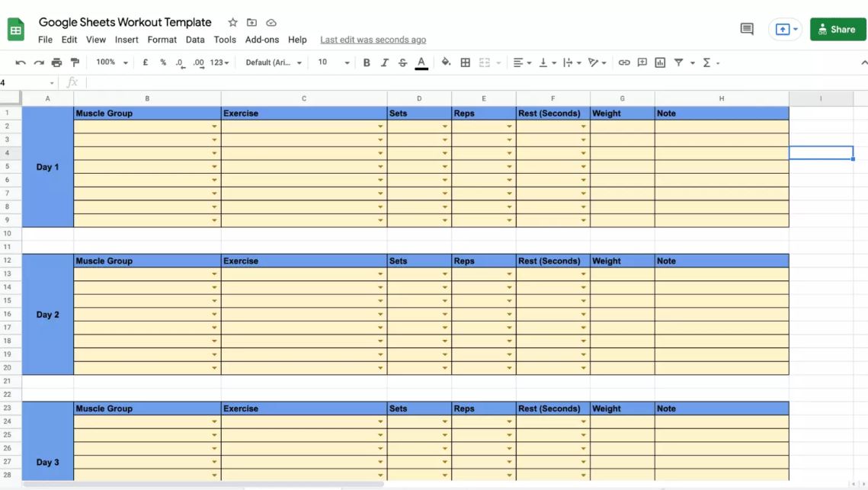
Task: Click the present to meeting icon
Action: pos(783,30)
